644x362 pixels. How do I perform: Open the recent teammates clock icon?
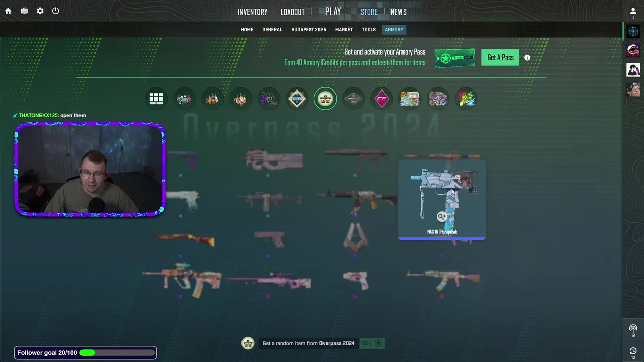click(x=633, y=351)
